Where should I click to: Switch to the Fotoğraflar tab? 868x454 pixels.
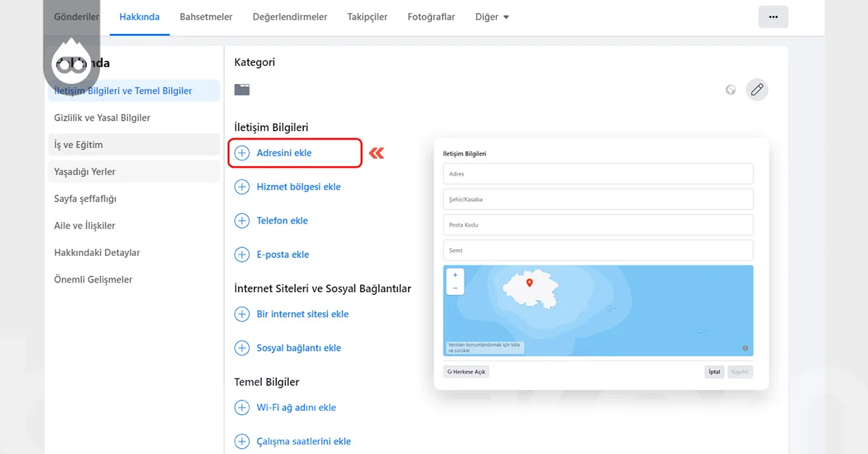(431, 16)
